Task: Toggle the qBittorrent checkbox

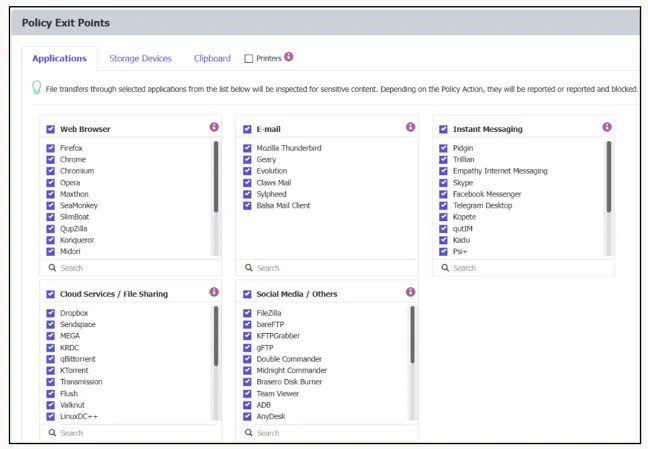Action: click(50, 359)
